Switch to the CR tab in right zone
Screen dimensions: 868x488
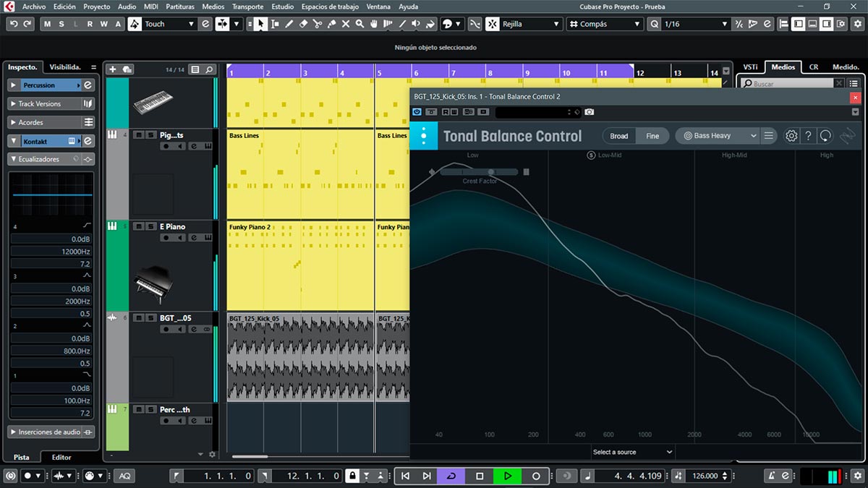(x=814, y=67)
